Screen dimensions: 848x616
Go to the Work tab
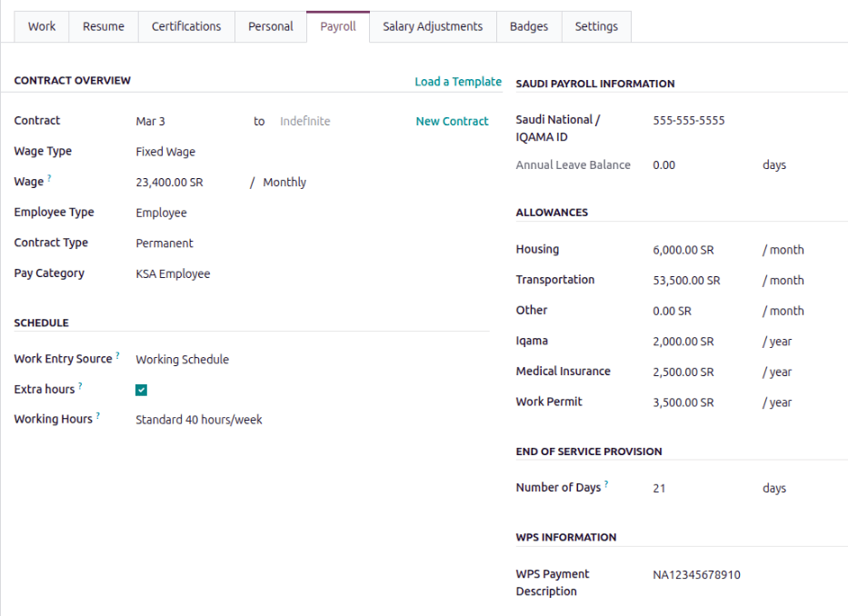click(41, 26)
